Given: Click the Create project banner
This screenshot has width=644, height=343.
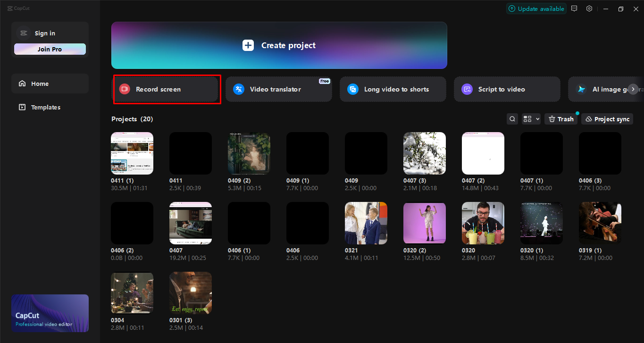Looking at the screenshot, I should point(279,45).
